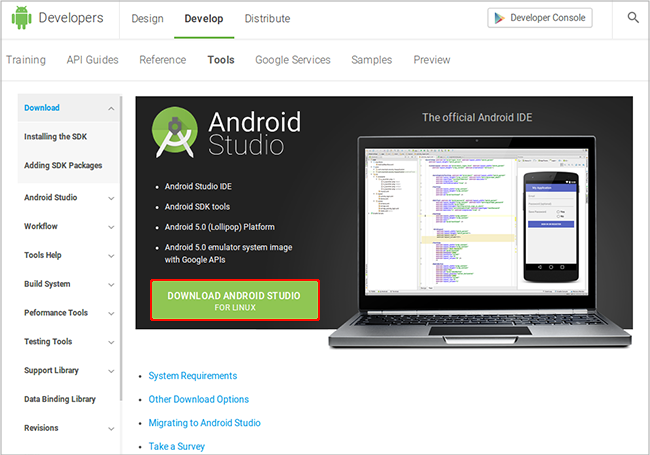Open the Take a Survey link

(x=177, y=446)
